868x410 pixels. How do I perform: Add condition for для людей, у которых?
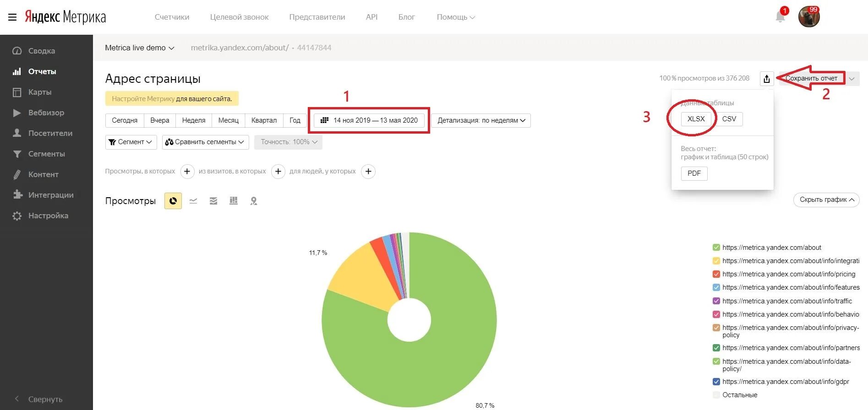click(x=368, y=172)
